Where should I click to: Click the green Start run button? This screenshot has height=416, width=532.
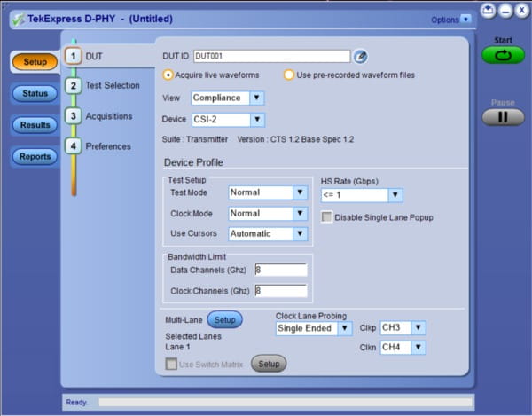(x=503, y=55)
